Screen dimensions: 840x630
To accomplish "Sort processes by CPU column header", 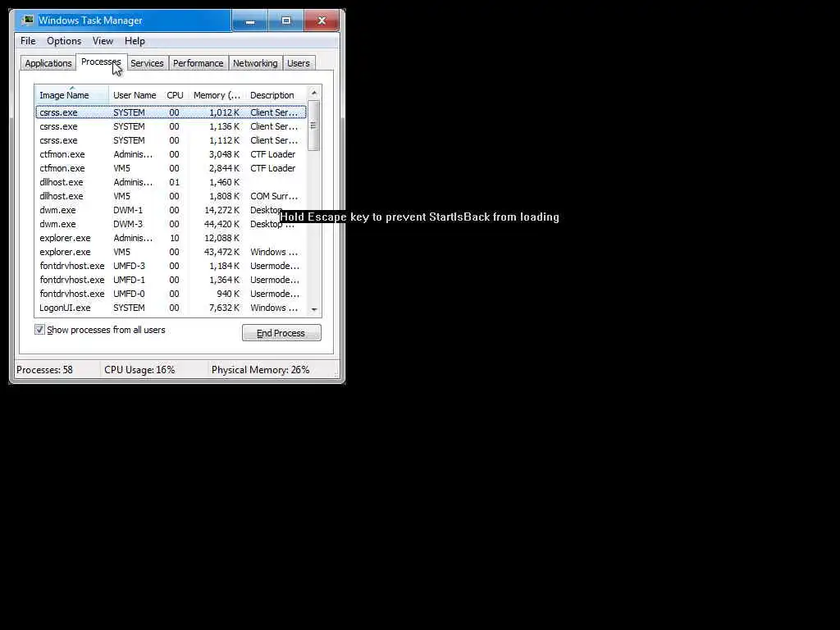I will pos(176,95).
